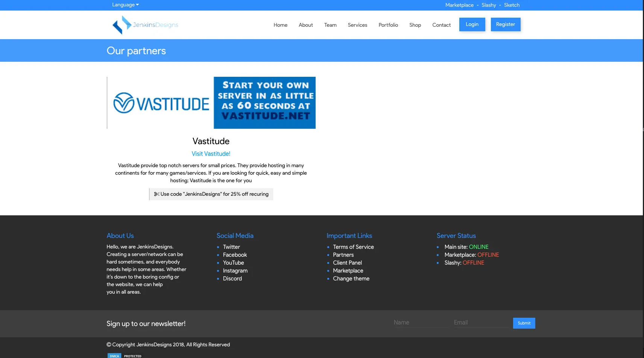644x358 pixels.
Task: Open the Marketplace footer link
Action: (x=348, y=271)
